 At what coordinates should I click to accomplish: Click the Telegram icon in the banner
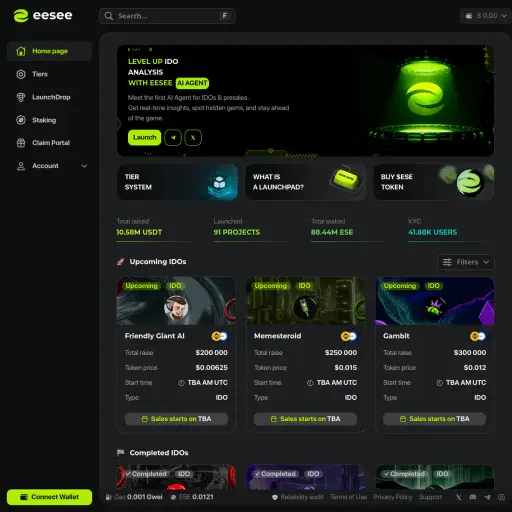pos(173,138)
